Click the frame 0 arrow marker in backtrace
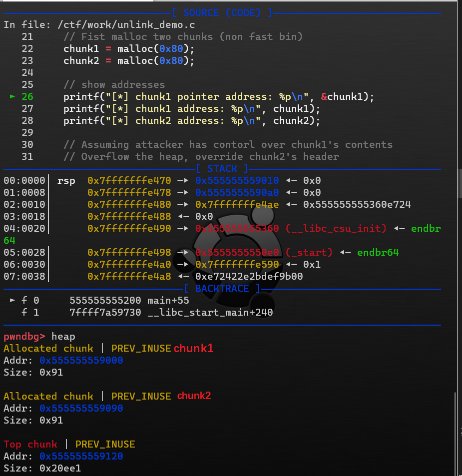 point(12,300)
